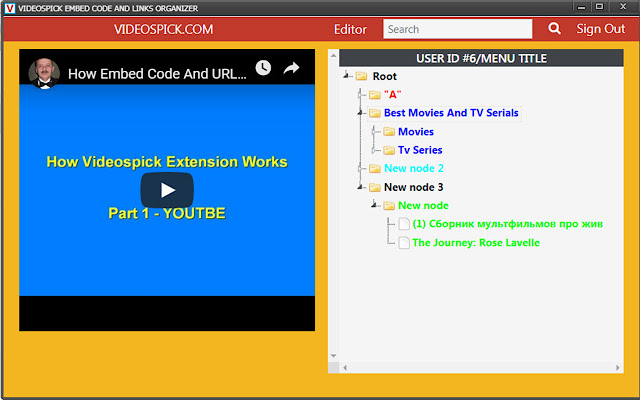Open the Editor menu item
The height and width of the screenshot is (400, 640).
coord(350,29)
